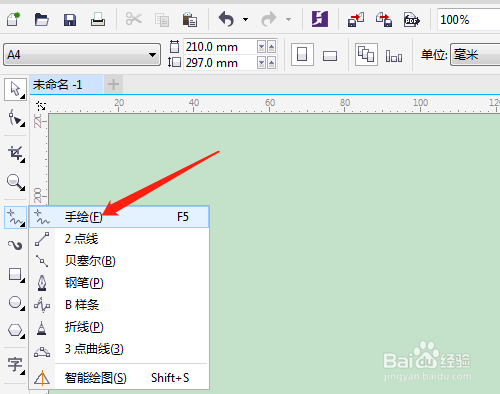Click the Print icon
This screenshot has height=394, width=500.
tap(98, 19)
